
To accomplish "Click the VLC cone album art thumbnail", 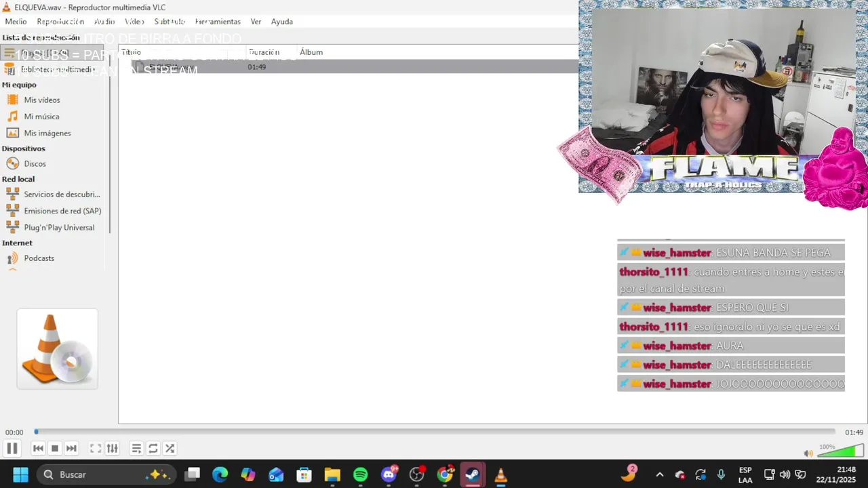I will tap(57, 348).
